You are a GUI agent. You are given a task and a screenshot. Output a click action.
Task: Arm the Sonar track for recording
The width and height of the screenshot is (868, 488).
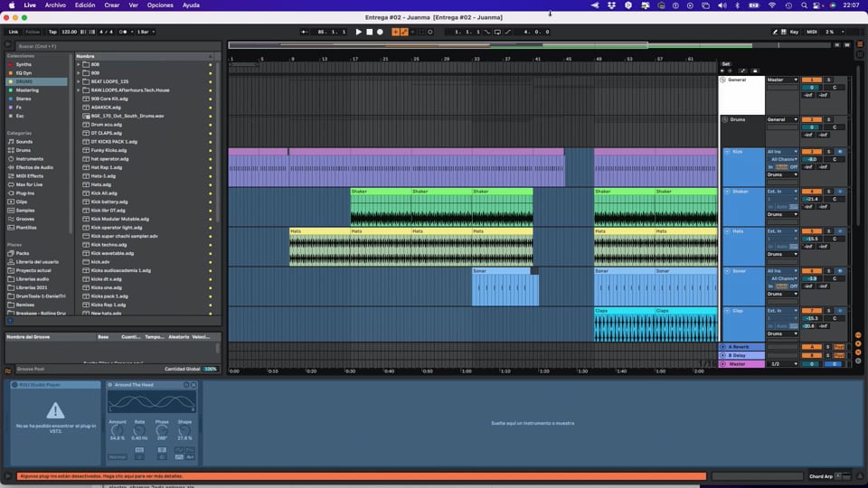(840, 271)
